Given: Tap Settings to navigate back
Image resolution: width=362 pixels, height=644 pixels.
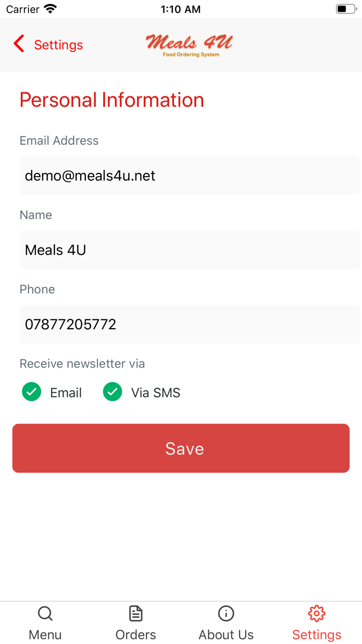Looking at the screenshot, I should (x=58, y=45).
